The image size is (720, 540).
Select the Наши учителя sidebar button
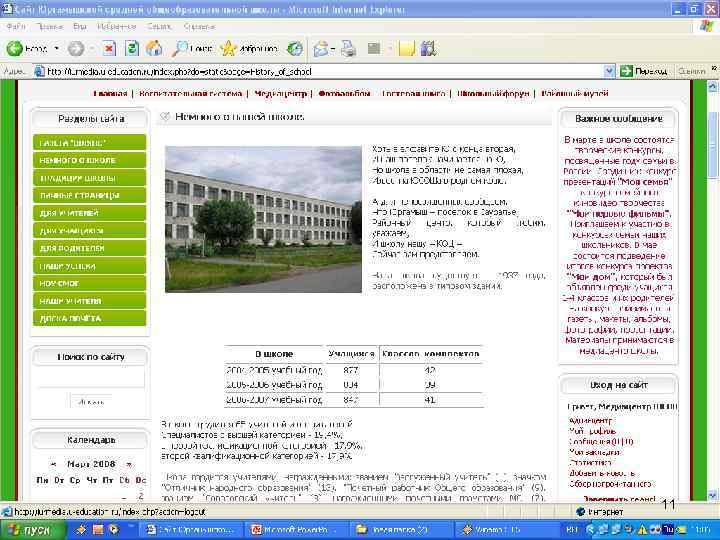[x=90, y=301]
